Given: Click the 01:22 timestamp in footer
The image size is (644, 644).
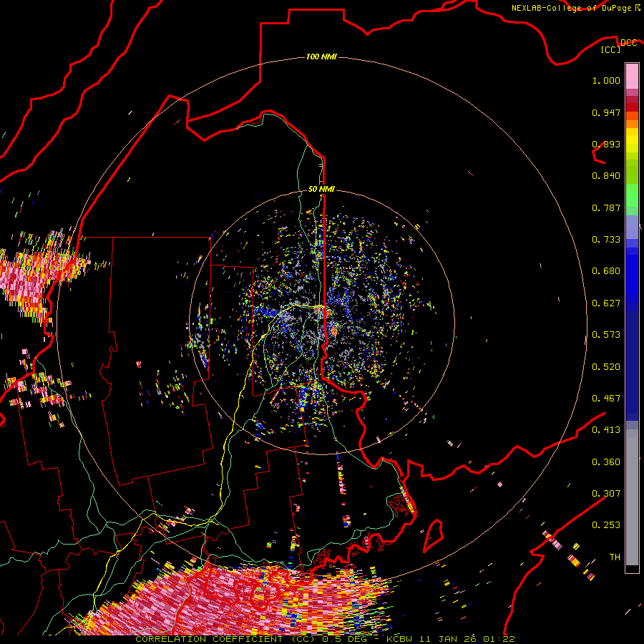Looking at the screenshot, I should pos(499,639).
